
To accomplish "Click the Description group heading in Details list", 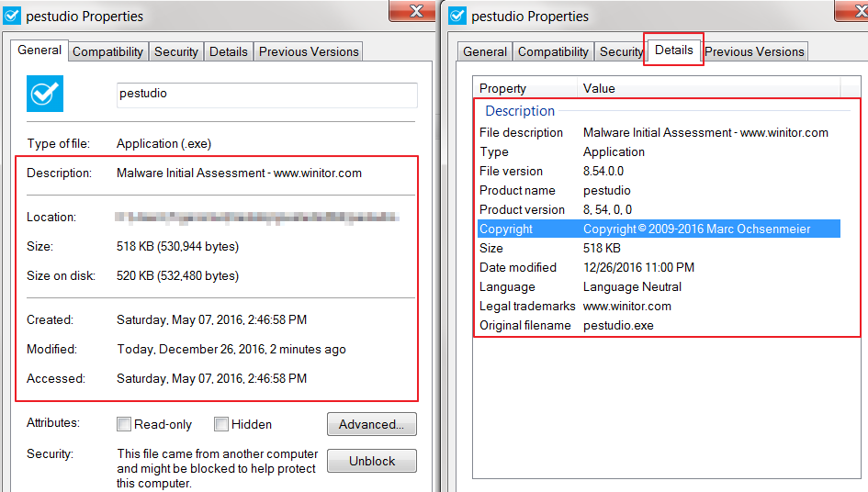I will (x=520, y=111).
